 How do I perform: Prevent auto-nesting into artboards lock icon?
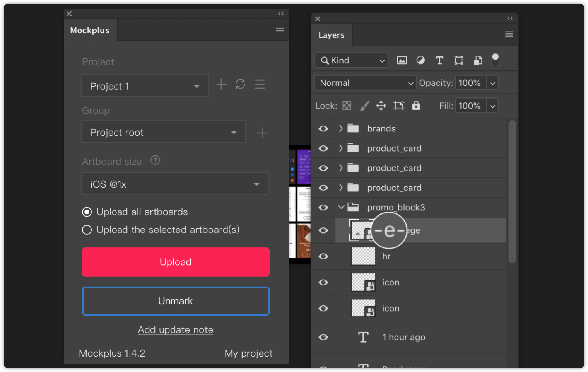tap(399, 106)
